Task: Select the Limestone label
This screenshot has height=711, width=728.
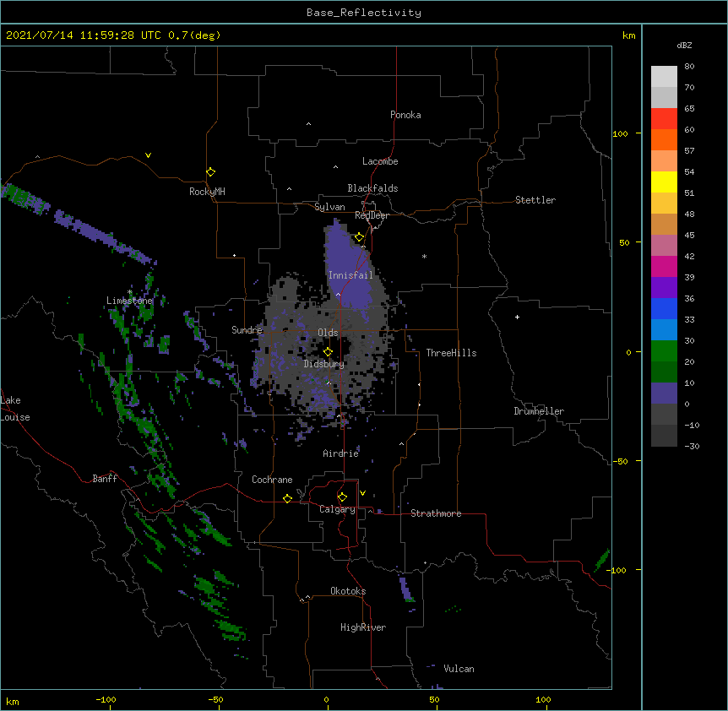Action: pos(129,301)
